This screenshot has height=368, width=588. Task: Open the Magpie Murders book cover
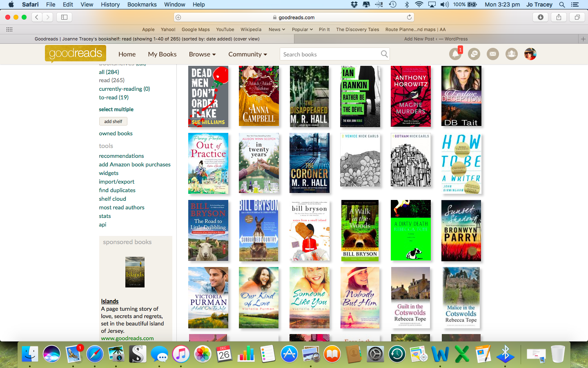click(410, 96)
